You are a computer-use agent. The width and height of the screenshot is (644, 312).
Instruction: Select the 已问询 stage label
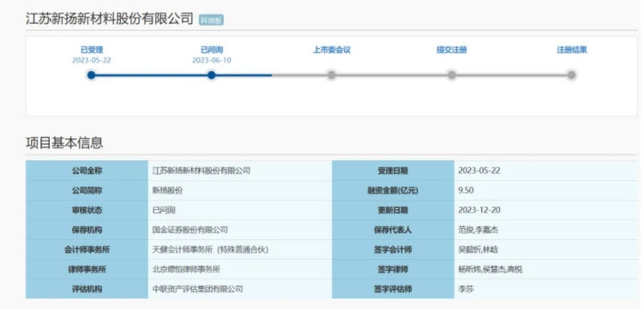(212, 50)
